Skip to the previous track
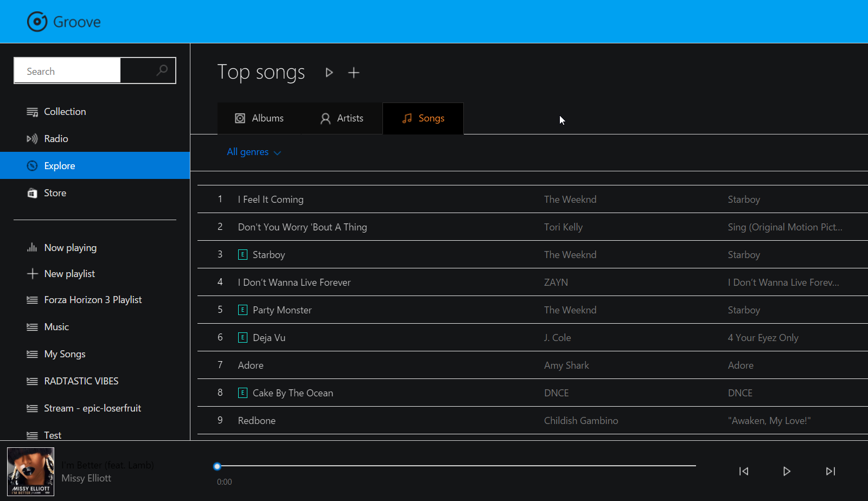This screenshot has width=868, height=501. click(744, 471)
